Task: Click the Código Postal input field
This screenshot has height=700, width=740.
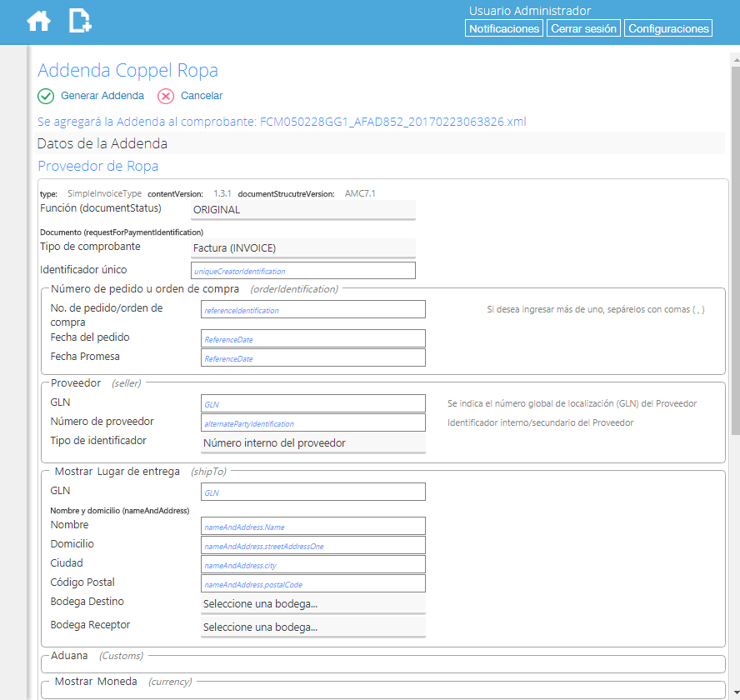Action: (x=312, y=583)
